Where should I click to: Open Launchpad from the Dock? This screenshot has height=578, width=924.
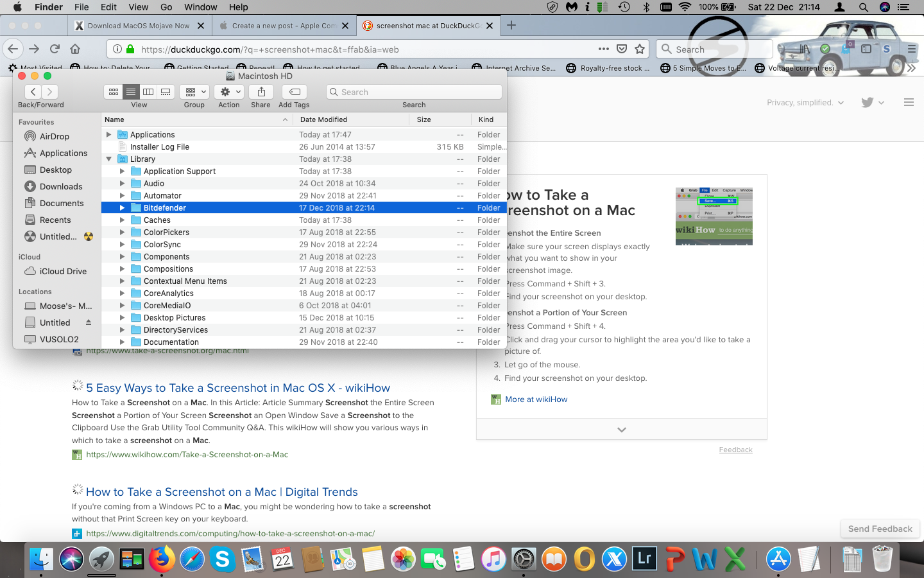pyautogui.click(x=101, y=559)
